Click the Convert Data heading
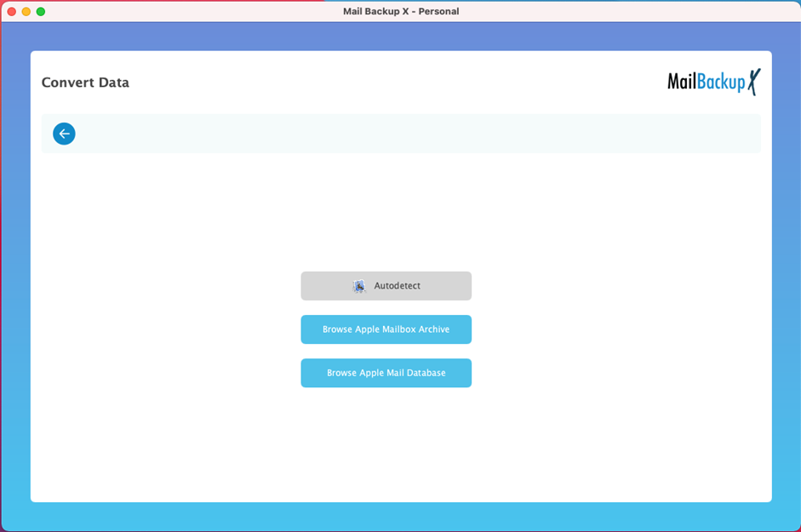Image resolution: width=801 pixels, height=532 pixels. [x=85, y=83]
